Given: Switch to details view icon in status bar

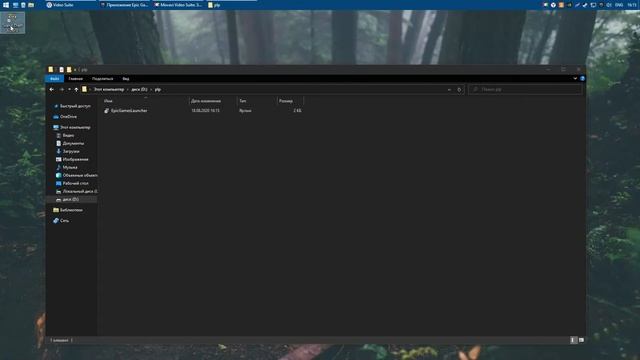Looking at the screenshot, I should coord(573,340).
